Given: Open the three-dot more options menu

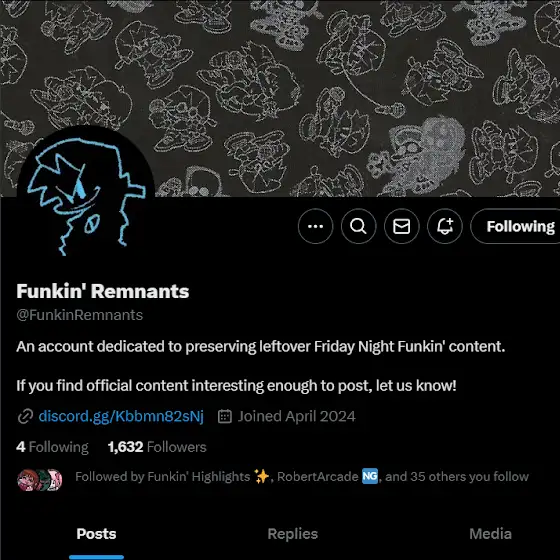Looking at the screenshot, I should click(x=315, y=226).
